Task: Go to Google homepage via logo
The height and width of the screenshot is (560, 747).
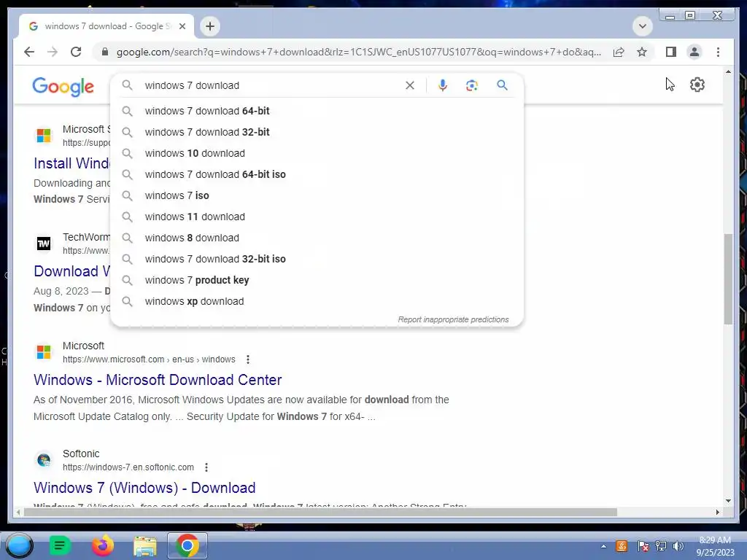Action: [63, 87]
